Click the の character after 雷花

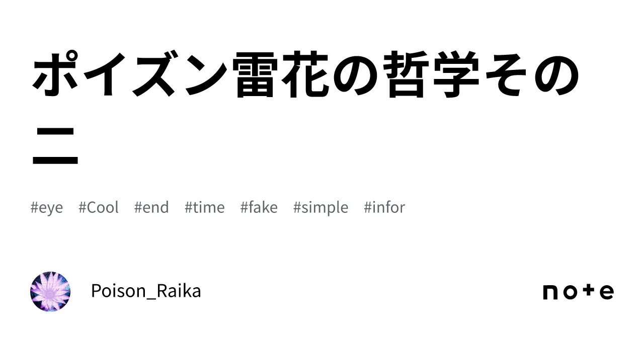point(359,76)
